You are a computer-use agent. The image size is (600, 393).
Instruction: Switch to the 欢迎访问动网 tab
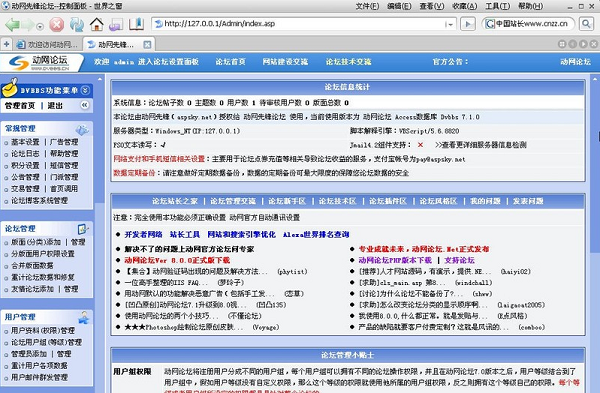point(48,45)
